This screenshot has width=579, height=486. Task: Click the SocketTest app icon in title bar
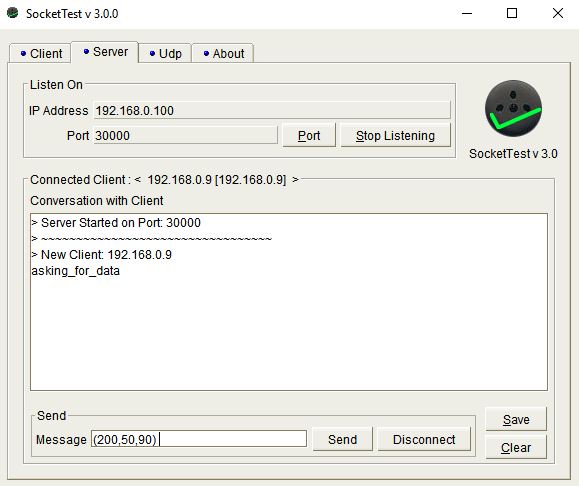coord(13,13)
